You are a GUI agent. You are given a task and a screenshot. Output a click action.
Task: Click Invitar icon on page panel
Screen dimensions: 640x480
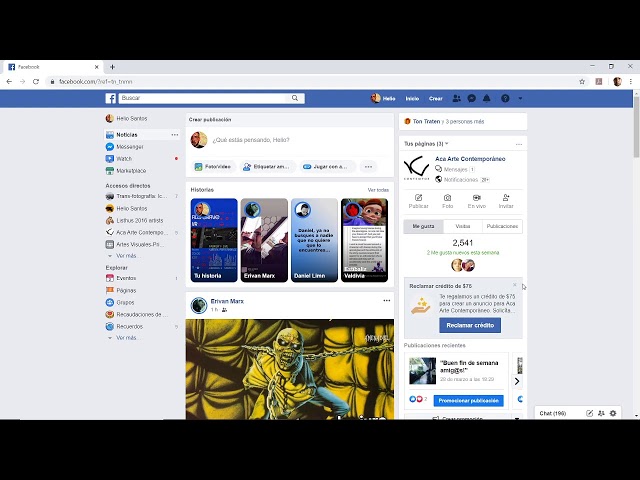click(506, 202)
